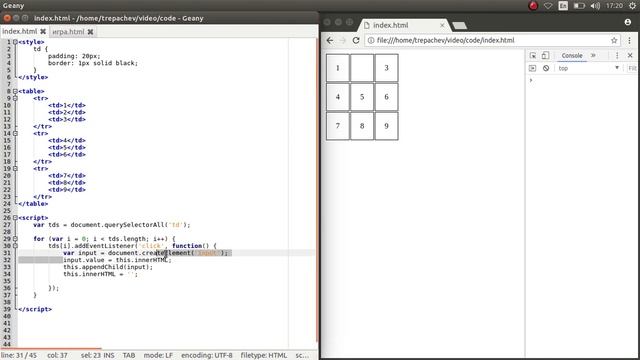This screenshot has width=640, height=360.
Task: Focus the console Filter input field
Action: click(x=632, y=68)
